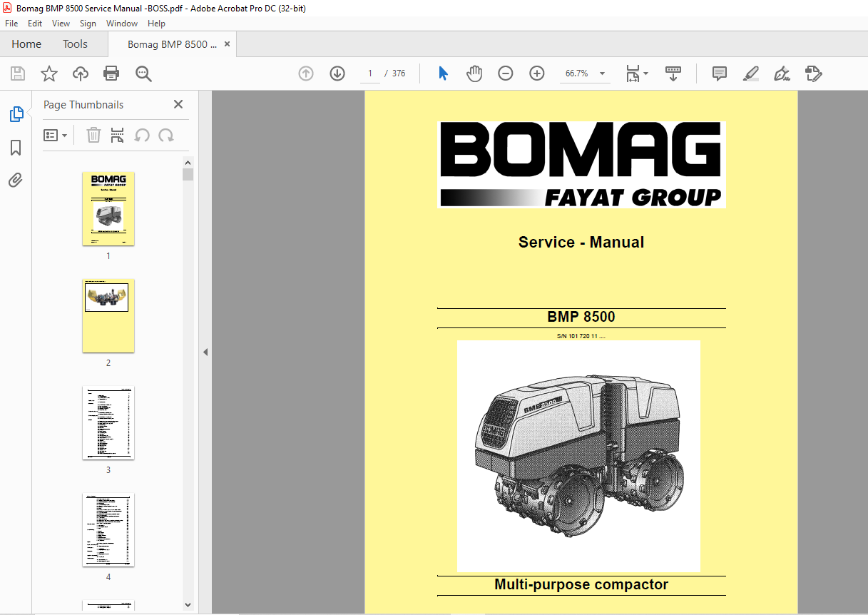This screenshot has width=868, height=615.
Task: Open the Fit page options tool
Action: point(636,73)
